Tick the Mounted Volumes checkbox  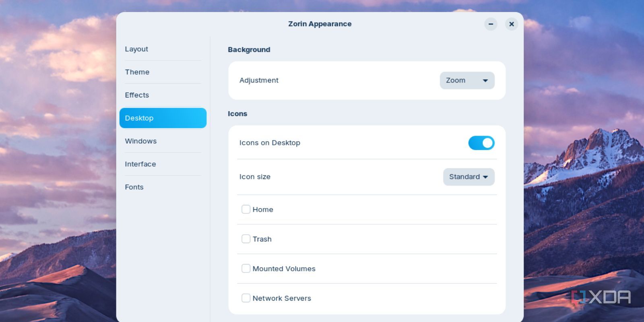tap(246, 268)
